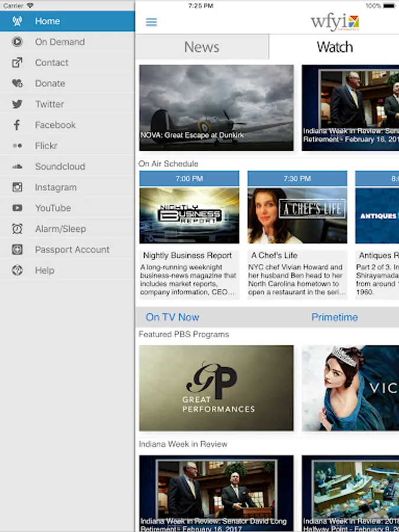This screenshot has width=399, height=532.
Task: Select Nightly Business Report schedule thumbnail
Action: [x=189, y=215]
